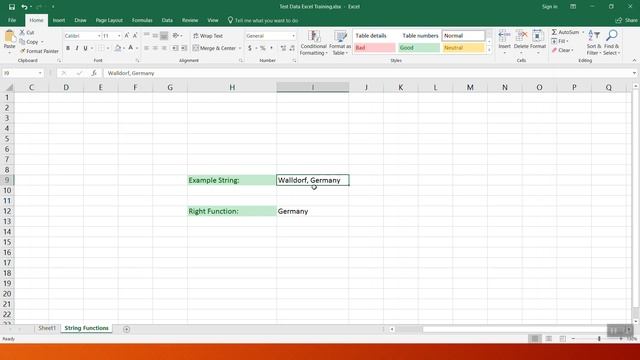Switch to the Review tab
The image size is (640, 360).
(190, 20)
